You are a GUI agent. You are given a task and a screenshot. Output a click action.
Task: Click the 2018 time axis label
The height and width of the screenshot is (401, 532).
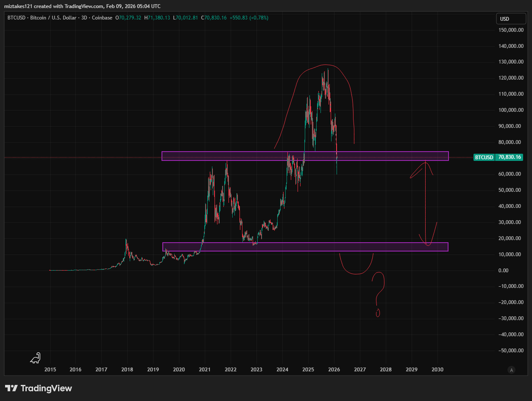pyautogui.click(x=127, y=370)
